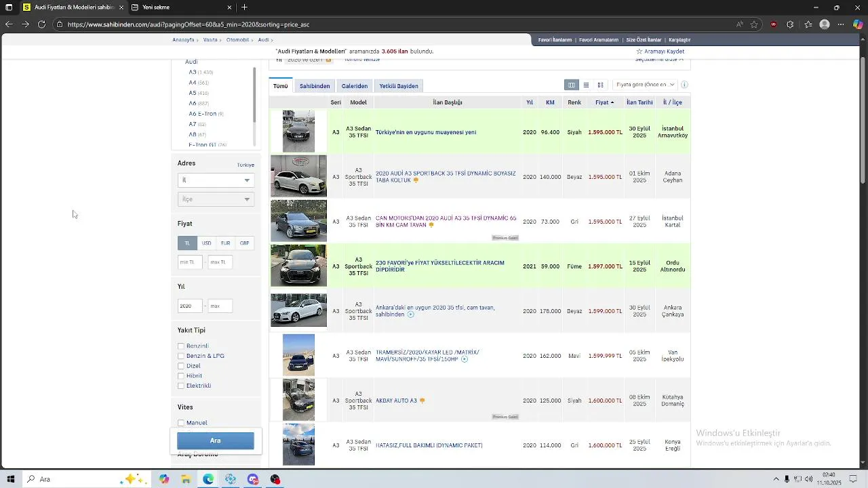868x488 pixels.
Task: Click the play icon on the Ankara'daki listing title
Action: pyautogui.click(x=410, y=314)
